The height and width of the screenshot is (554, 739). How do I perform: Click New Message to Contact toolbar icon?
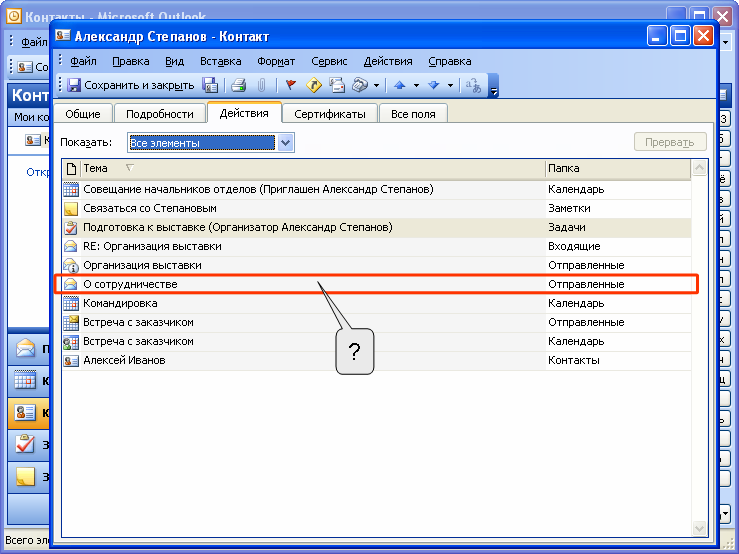pyautogui.click(x=337, y=85)
